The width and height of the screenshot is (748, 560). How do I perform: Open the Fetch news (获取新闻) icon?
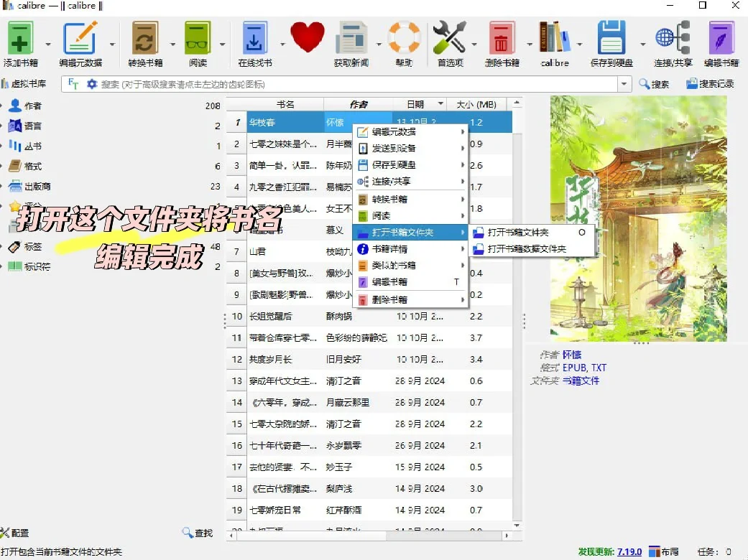click(x=351, y=38)
